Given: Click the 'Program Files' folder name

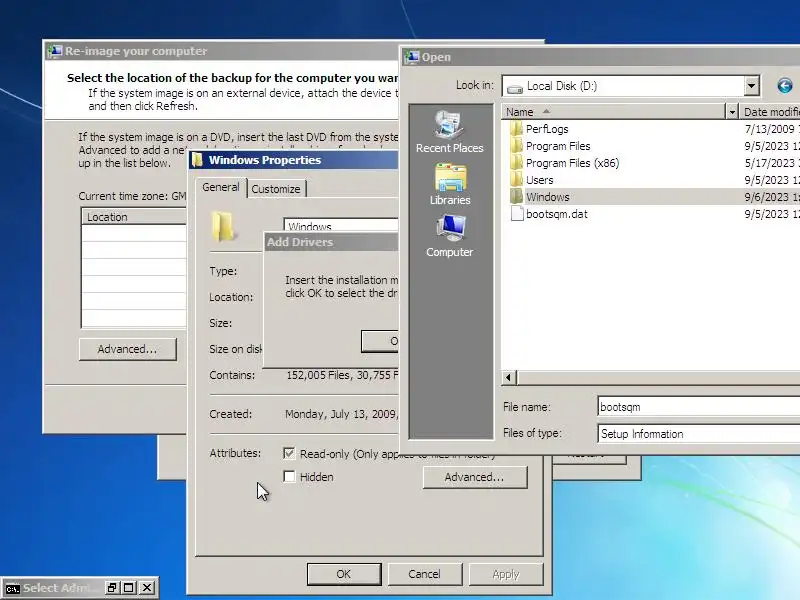Looking at the screenshot, I should tap(558, 146).
